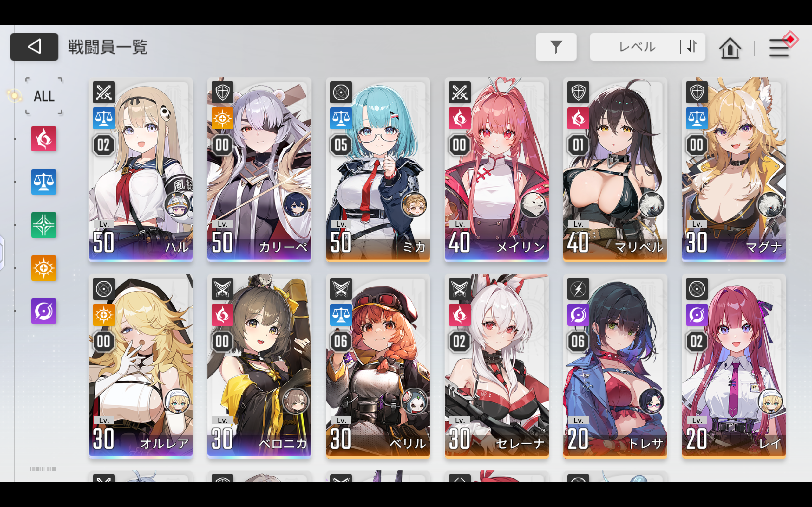The width and height of the screenshot is (812, 507).
Task: Open the filter funnel icon
Action: click(x=556, y=47)
